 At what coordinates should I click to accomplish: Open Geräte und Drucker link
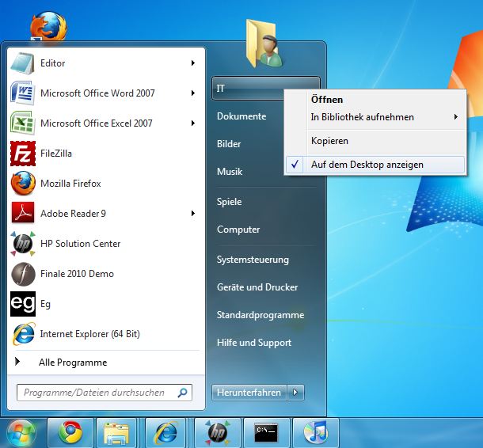point(257,287)
